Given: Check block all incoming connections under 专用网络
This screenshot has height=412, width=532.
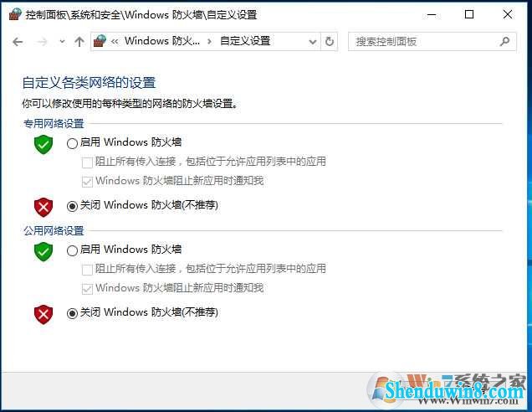Looking at the screenshot, I should [87, 162].
